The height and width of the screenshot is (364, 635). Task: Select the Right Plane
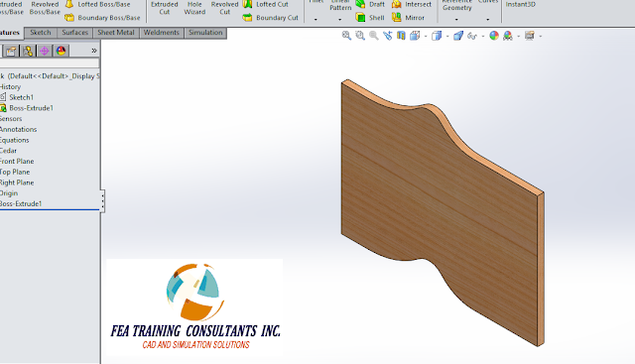17,182
